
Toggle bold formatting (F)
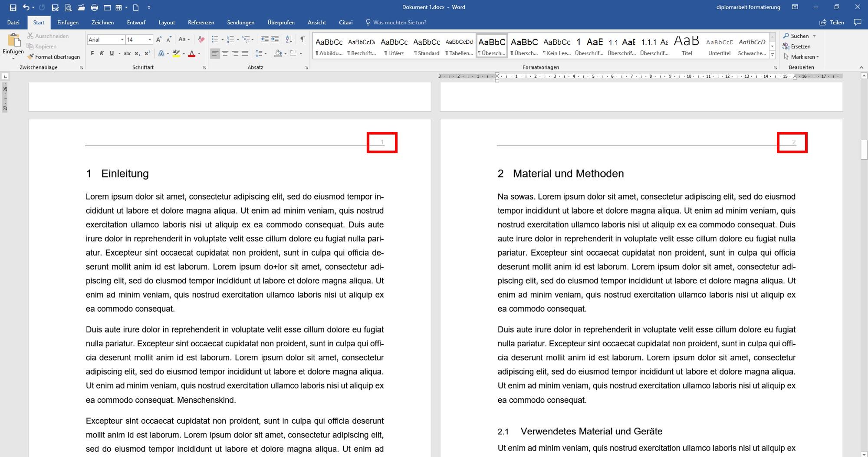(92, 53)
